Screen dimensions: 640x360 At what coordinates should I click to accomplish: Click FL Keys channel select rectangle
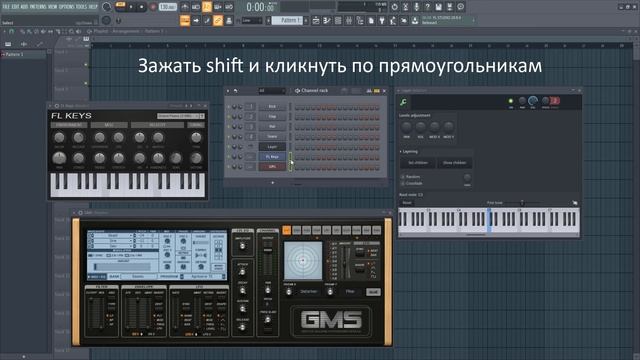[291, 156]
